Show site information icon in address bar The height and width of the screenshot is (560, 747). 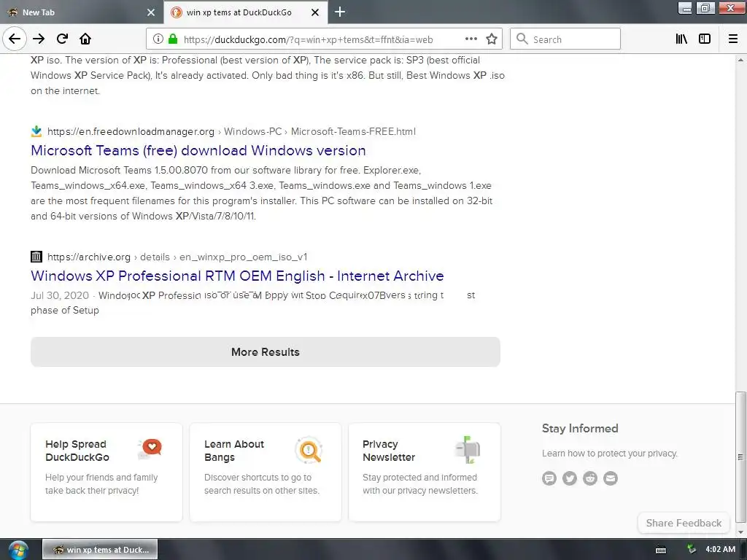click(158, 39)
